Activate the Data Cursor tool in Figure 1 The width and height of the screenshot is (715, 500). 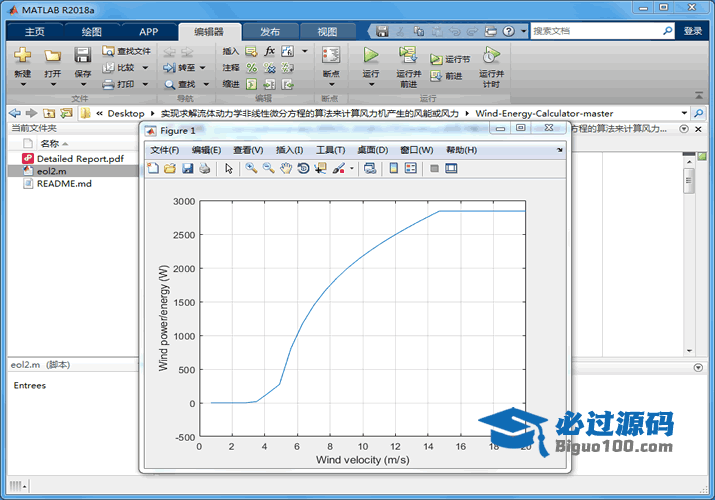tap(320, 169)
